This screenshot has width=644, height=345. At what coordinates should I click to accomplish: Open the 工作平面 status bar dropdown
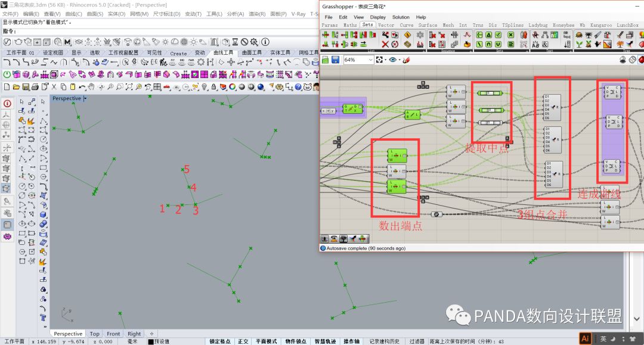(14, 341)
